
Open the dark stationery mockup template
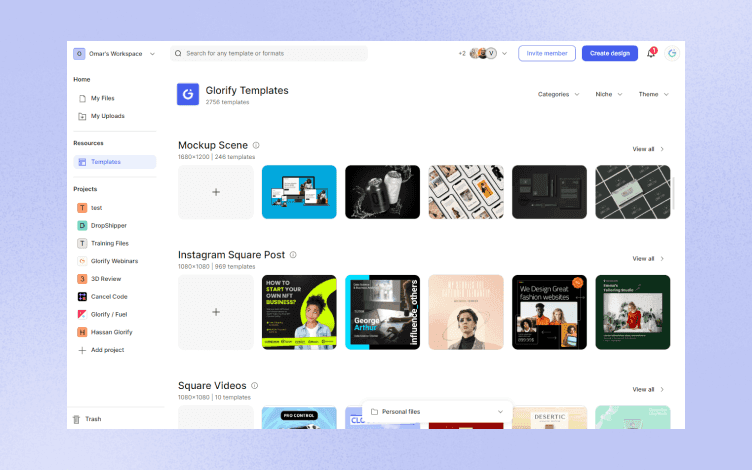550,192
